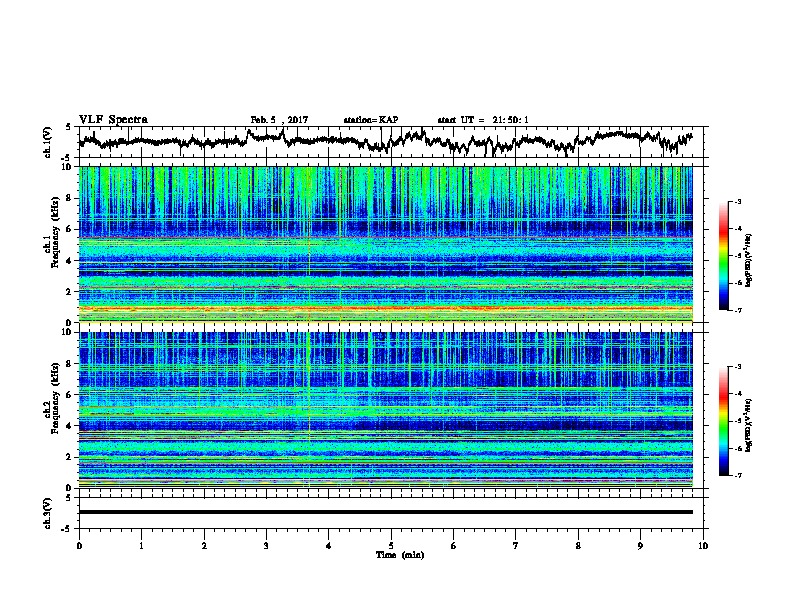Click the "Time (min)" axis title
The height and width of the screenshot is (612, 792).
400,555
